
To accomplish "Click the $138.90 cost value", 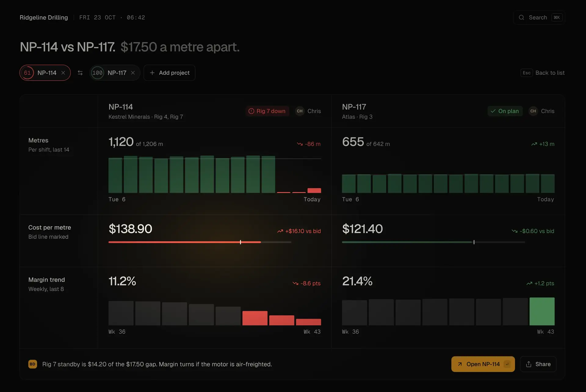I will tap(130, 229).
